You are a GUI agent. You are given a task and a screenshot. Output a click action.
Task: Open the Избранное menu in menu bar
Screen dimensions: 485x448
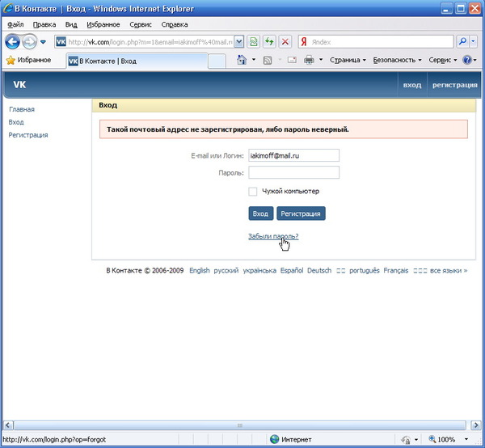coord(103,24)
